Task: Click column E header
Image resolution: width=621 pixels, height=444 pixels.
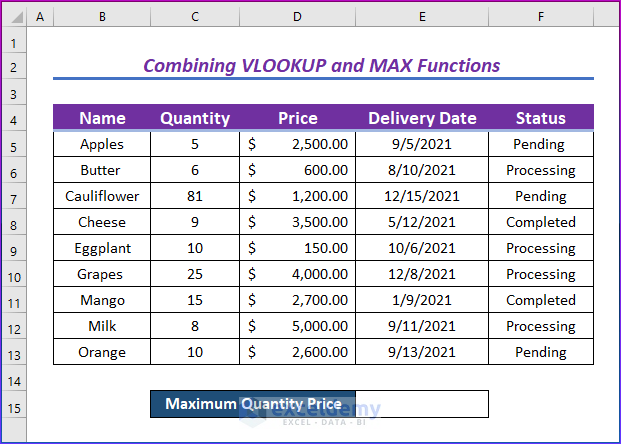Action: point(422,18)
